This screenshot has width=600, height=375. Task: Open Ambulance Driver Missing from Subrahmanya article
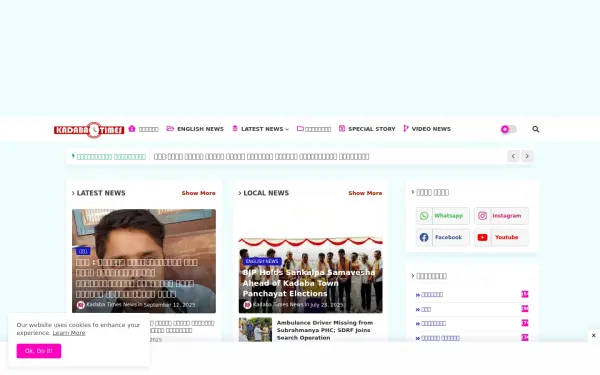pyautogui.click(x=324, y=330)
